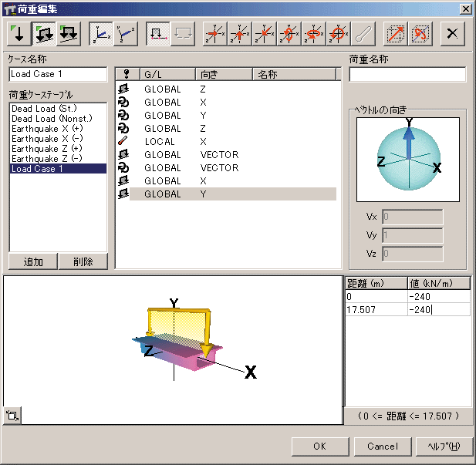Select the force vector direction tool
476x465 pixels.
tap(396, 34)
